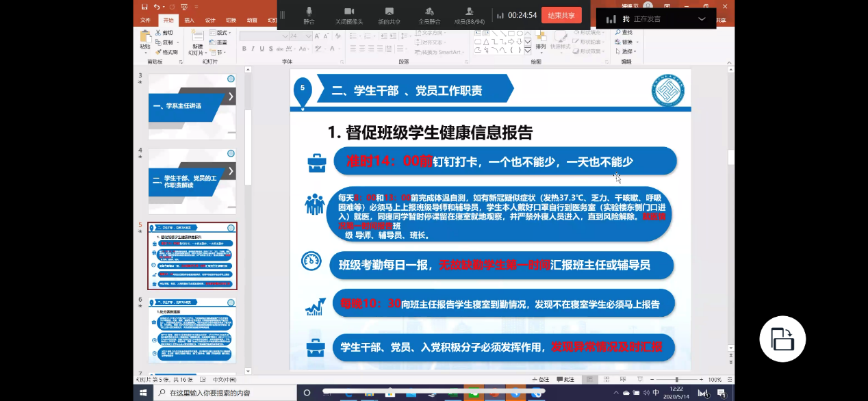Image resolution: width=868 pixels, height=401 pixels.
Task: Open the members list (88/94)
Action: (469, 14)
